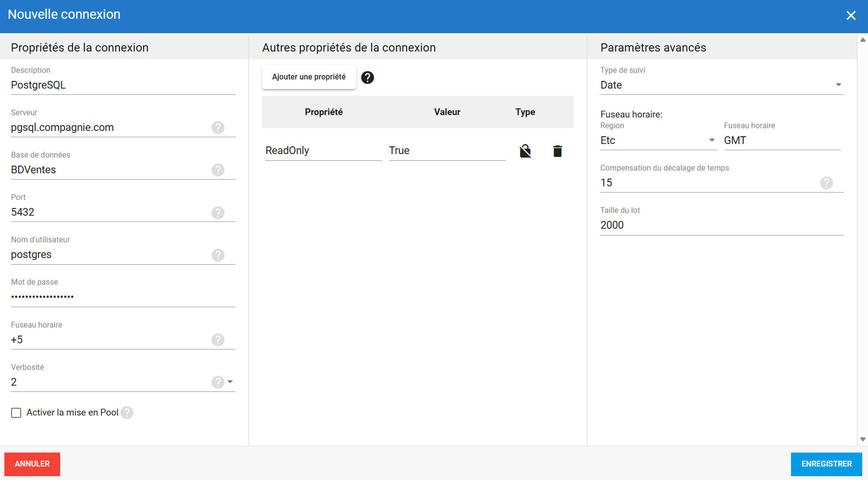Open the Type de suivi Date dropdown
Viewport: 868px width, 480px height.
(x=722, y=85)
